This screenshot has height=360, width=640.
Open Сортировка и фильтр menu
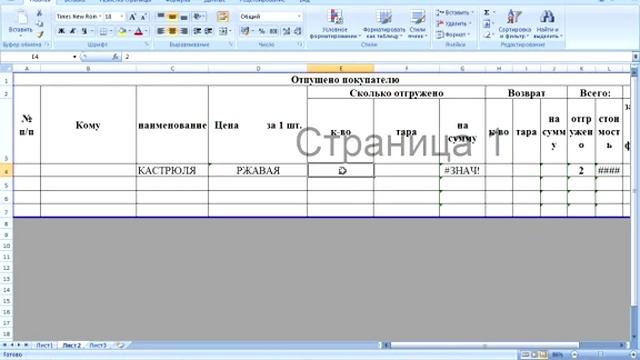tap(515, 24)
